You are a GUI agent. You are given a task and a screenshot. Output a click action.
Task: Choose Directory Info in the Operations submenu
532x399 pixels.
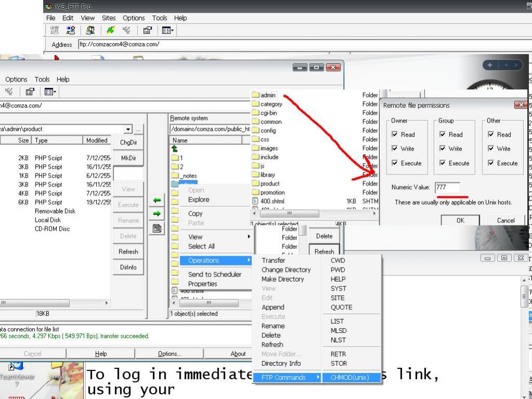click(x=281, y=363)
